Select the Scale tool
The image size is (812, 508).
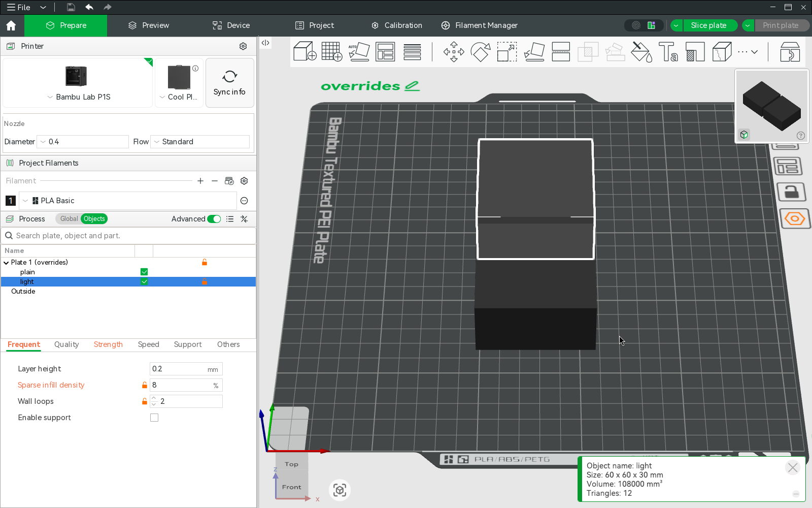click(x=507, y=51)
